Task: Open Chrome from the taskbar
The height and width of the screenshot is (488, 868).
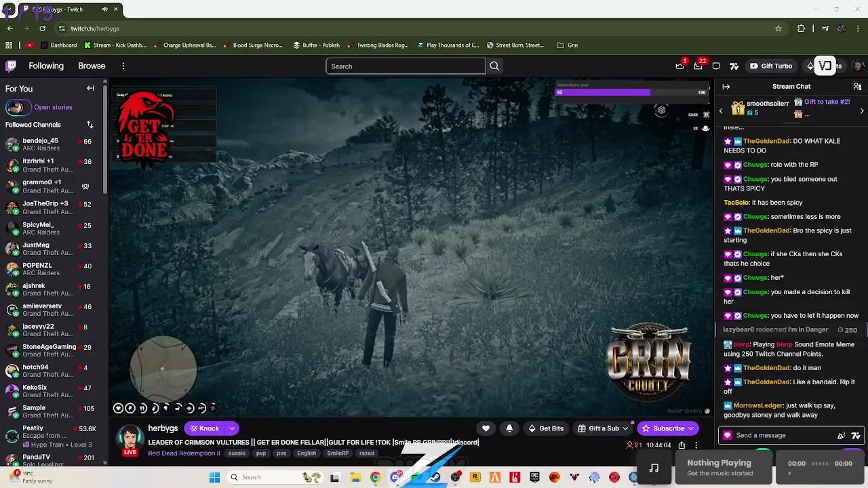Action: pyautogui.click(x=375, y=477)
